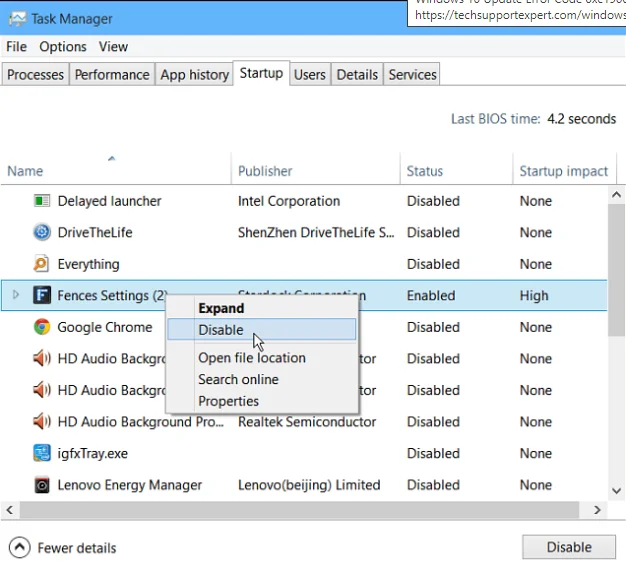Select the DriveTheLife row name
The image size is (626, 574).
pos(95,232)
